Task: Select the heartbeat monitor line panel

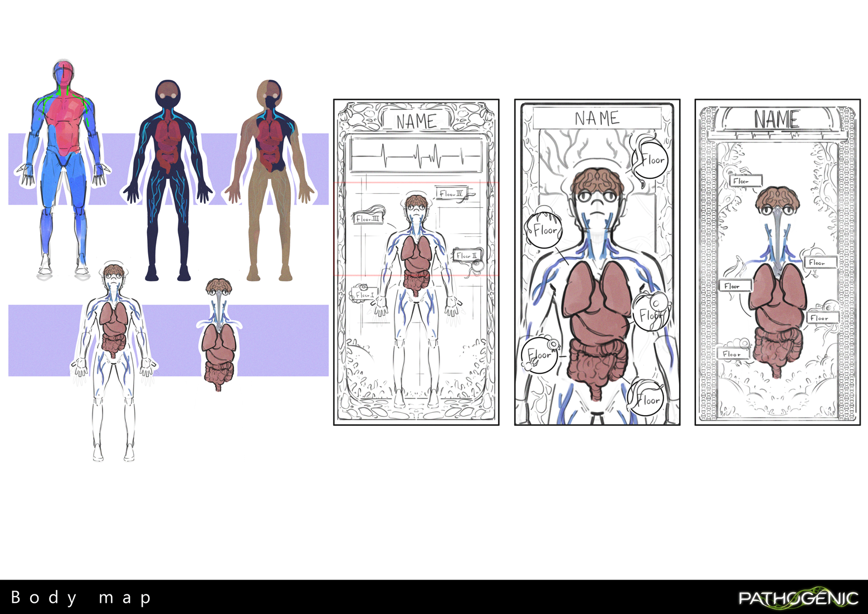Action: click(416, 155)
